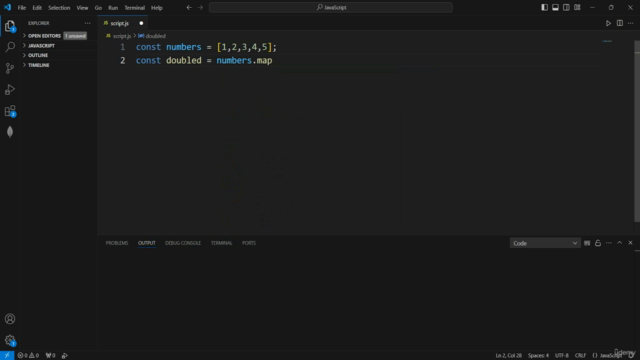
Task: Open the Terminal menu
Action: (x=134, y=8)
